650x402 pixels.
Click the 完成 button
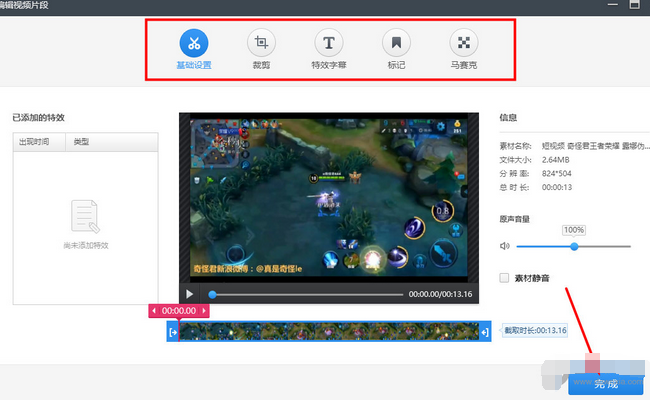point(606,384)
